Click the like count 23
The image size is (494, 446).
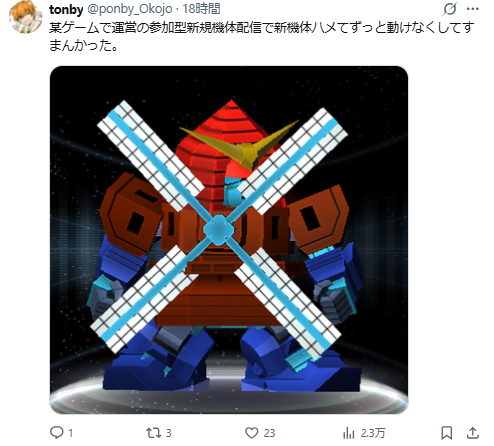(x=269, y=433)
